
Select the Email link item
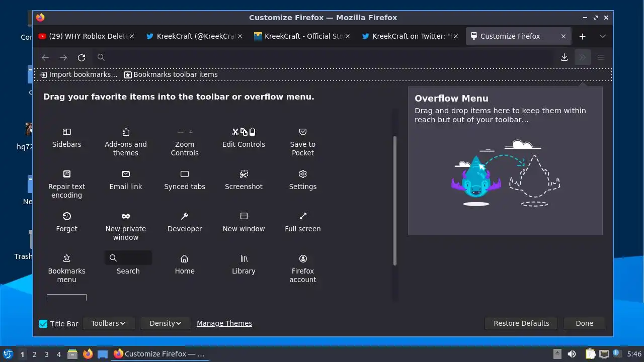pyautogui.click(x=126, y=180)
